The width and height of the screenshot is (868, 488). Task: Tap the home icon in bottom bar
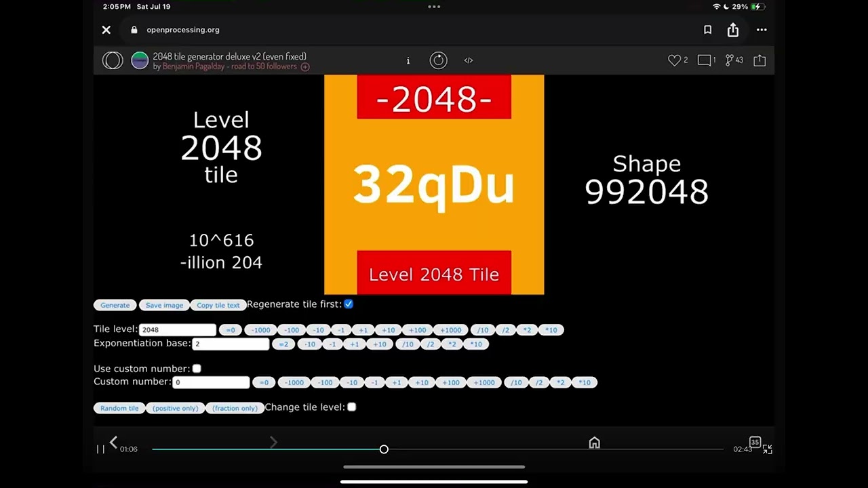tap(595, 443)
